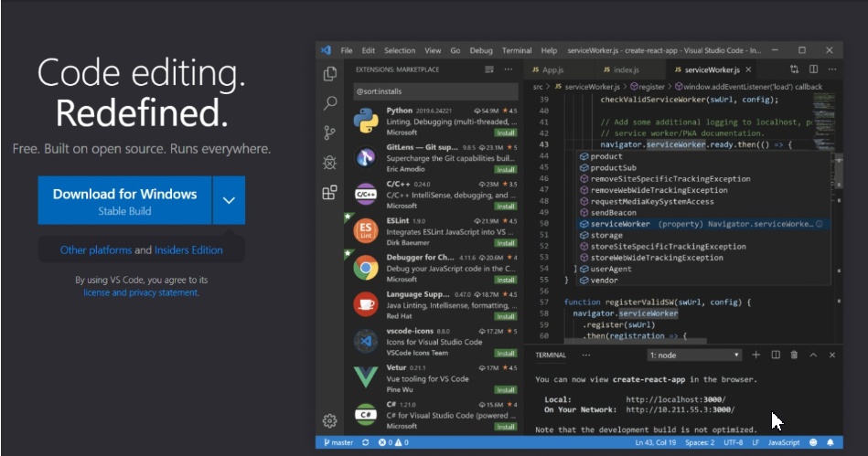868x456 pixels.
Task: Click the vscode-icons extension icon
Action: tap(366, 342)
